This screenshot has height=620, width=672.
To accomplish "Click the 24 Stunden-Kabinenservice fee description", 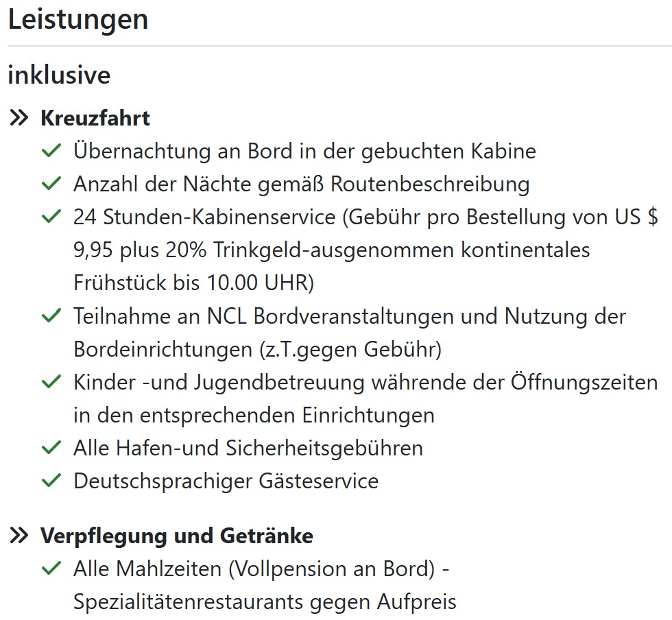I will tap(365, 250).
